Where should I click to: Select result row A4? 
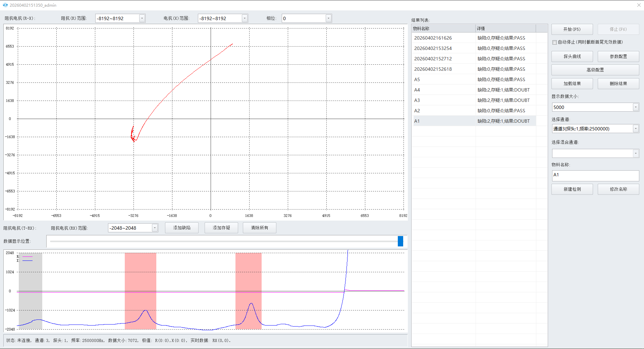point(474,90)
